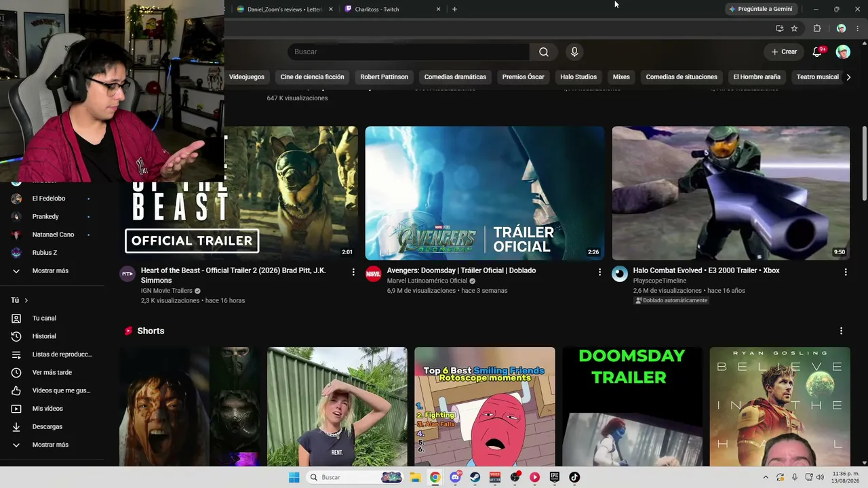The width and height of the screenshot is (868, 488).
Task: Open Natanael Cano subscription channel
Action: click(52, 235)
